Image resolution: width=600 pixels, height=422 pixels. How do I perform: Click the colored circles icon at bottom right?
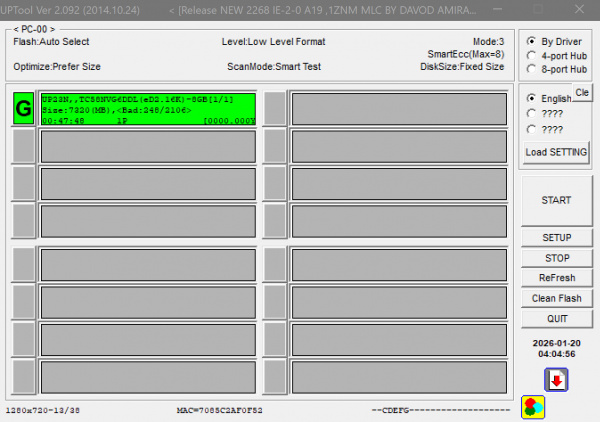pos(533,408)
